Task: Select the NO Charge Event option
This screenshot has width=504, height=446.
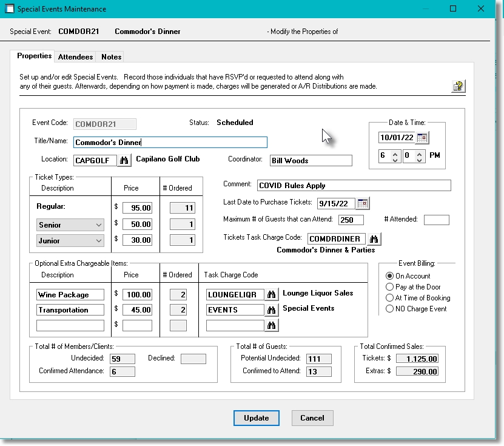Action: [x=390, y=309]
